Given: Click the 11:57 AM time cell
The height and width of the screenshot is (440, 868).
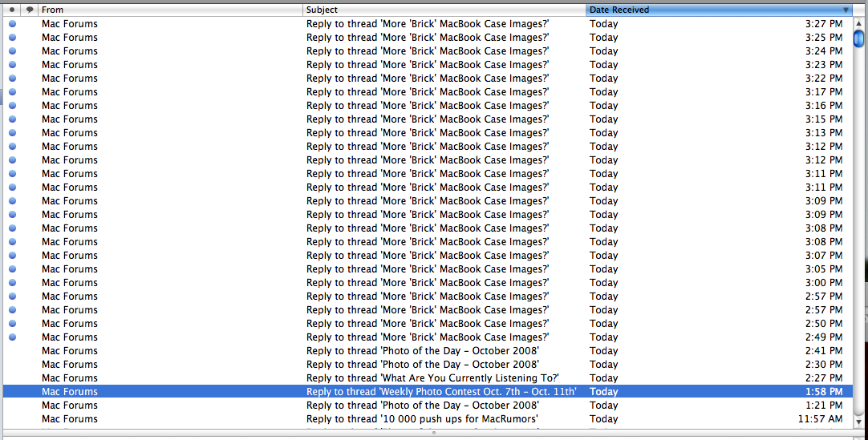Looking at the screenshot, I should (x=821, y=419).
